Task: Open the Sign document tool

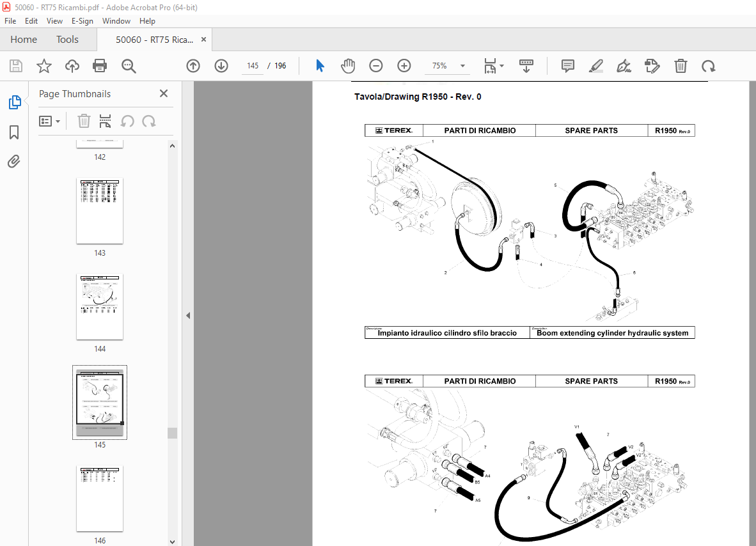Action: (624, 66)
